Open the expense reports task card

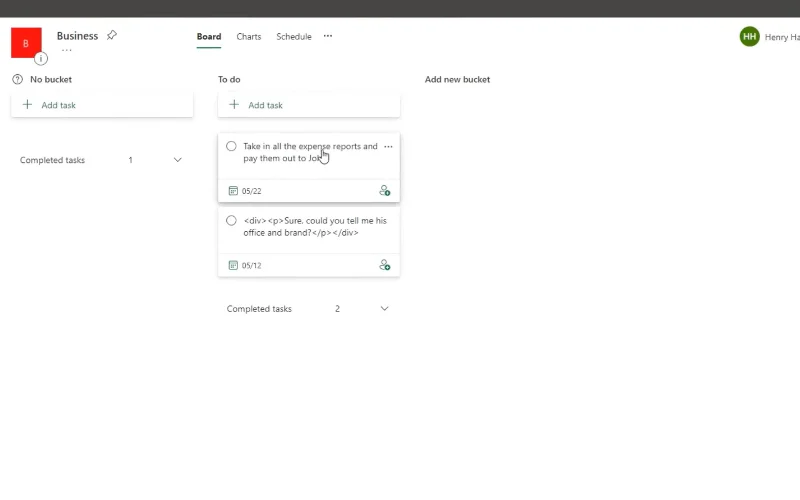[309, 167]
